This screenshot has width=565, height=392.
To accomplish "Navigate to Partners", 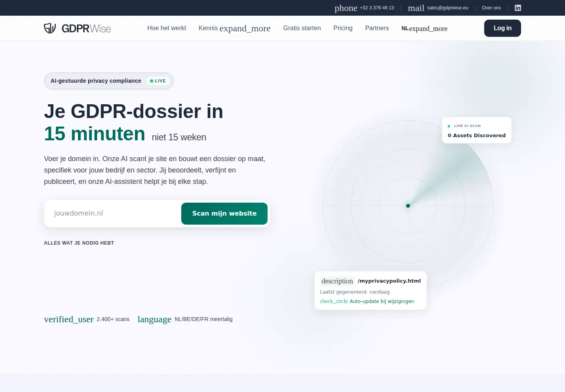I will point(377,28).
